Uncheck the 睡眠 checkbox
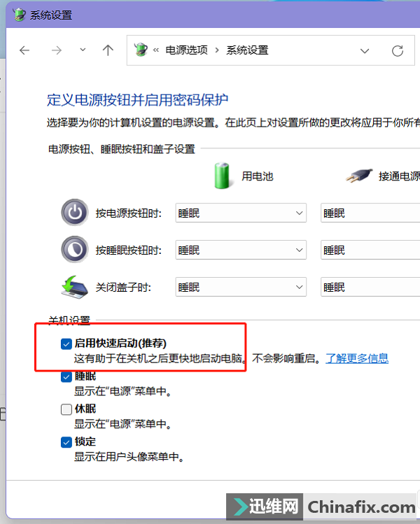Image resolution: width=420 pixels, height=524 pixels. (x=66, y=376)
